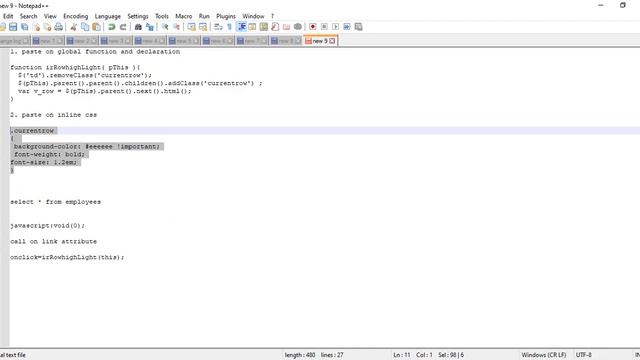Click the Save file toolbar icon
Image resolution: width=640 pixels, height=360 pixels.
13,27
